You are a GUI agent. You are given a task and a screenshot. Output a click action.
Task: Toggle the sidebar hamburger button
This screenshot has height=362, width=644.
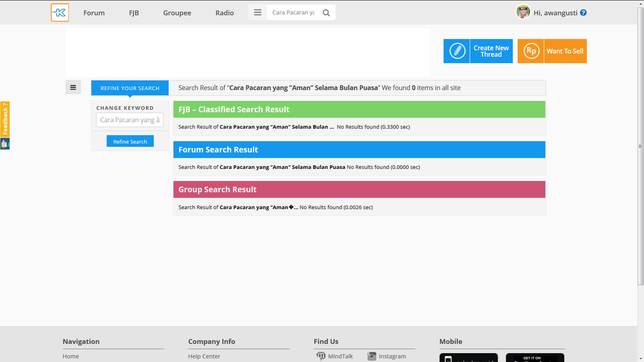coord(73,87)
